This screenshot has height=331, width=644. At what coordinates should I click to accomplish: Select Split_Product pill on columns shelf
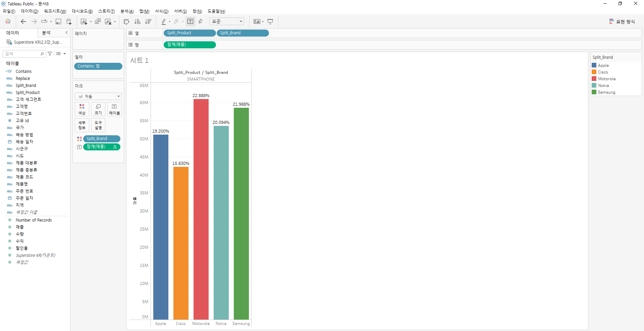tap(190, 33)
